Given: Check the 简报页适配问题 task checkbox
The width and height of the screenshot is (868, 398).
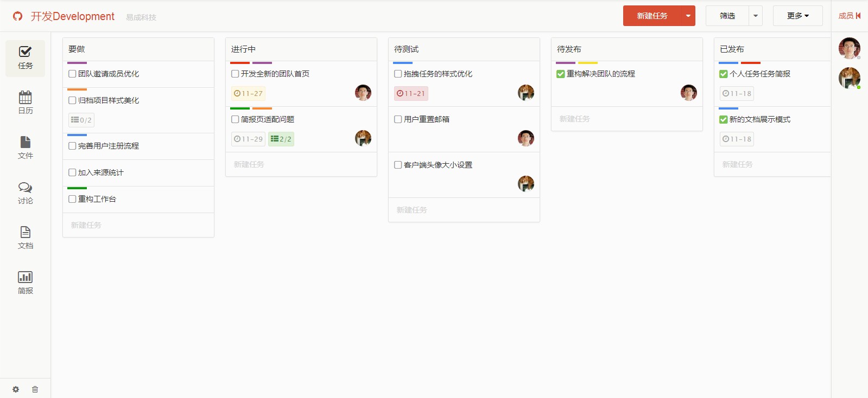Looking at the screenshot, I should pyautogui.click(x=235, y=119).
